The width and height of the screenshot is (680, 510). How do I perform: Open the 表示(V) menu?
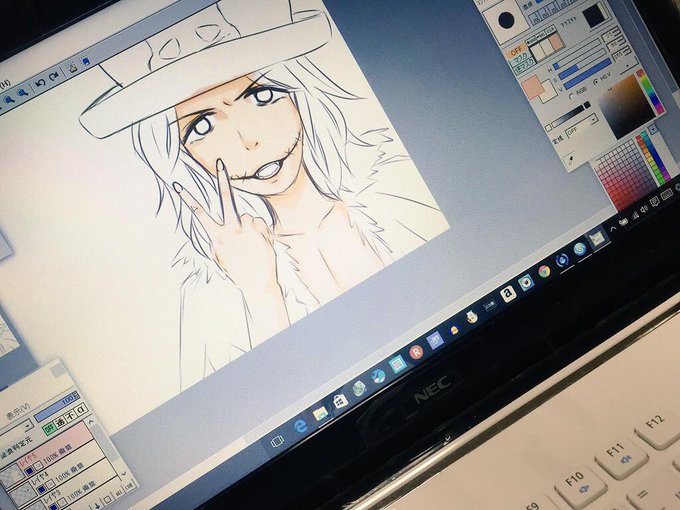pos(19,411)
